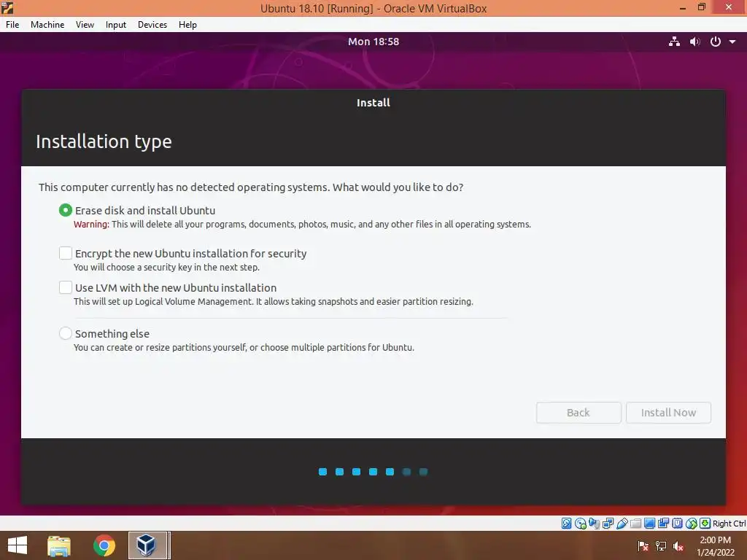Click the Mon 18:58 clock in Ubuntu top bar
The image size is (747, 560).
[373, 42]
